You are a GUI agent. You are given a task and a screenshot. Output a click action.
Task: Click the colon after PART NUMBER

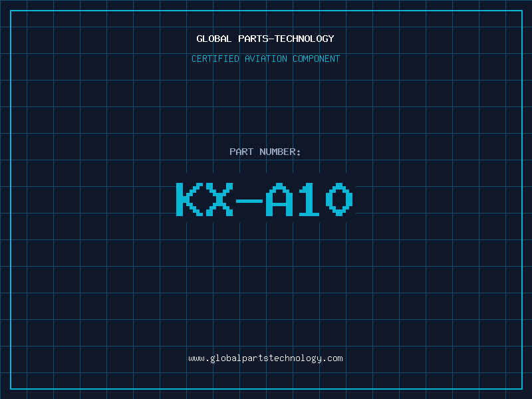coord(299,153)
